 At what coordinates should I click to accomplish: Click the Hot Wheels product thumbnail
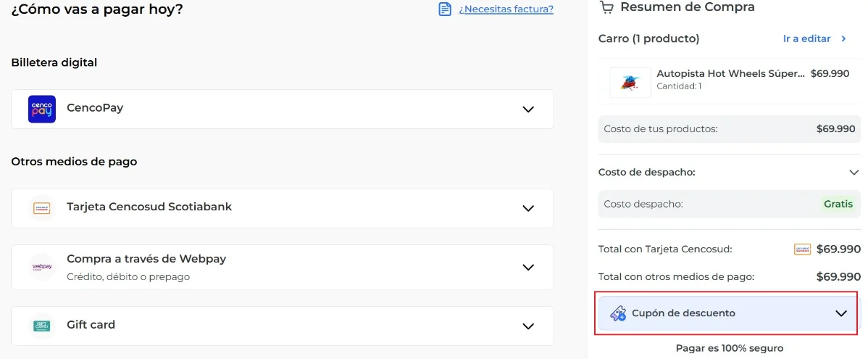coord(630,82)
